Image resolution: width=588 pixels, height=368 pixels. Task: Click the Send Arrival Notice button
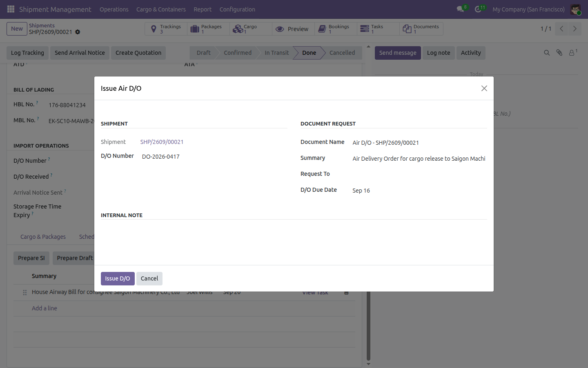[x=80, y=53]
